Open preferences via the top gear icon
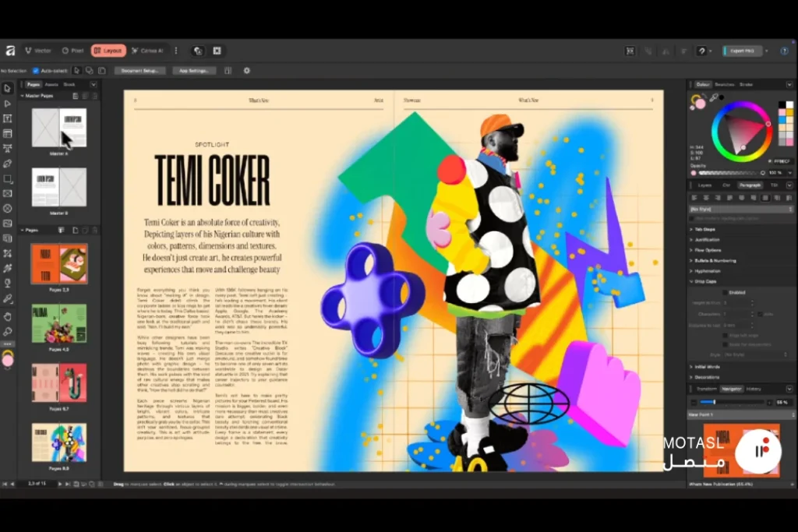Screen dimensions: 798x532 pyautogui.click(x=247, y=70)
